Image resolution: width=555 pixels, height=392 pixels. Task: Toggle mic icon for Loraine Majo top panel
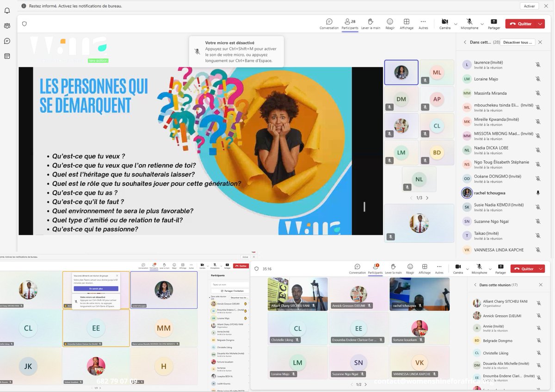coord(538,79)
